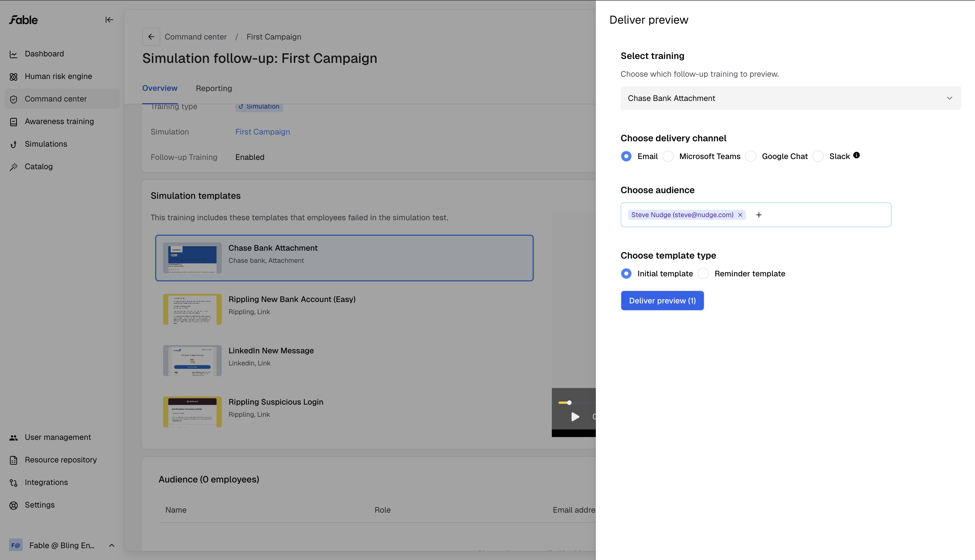The height and width of the screenshot is (560, 975).
Task: Click the Name column header
Action: (176, 510)
